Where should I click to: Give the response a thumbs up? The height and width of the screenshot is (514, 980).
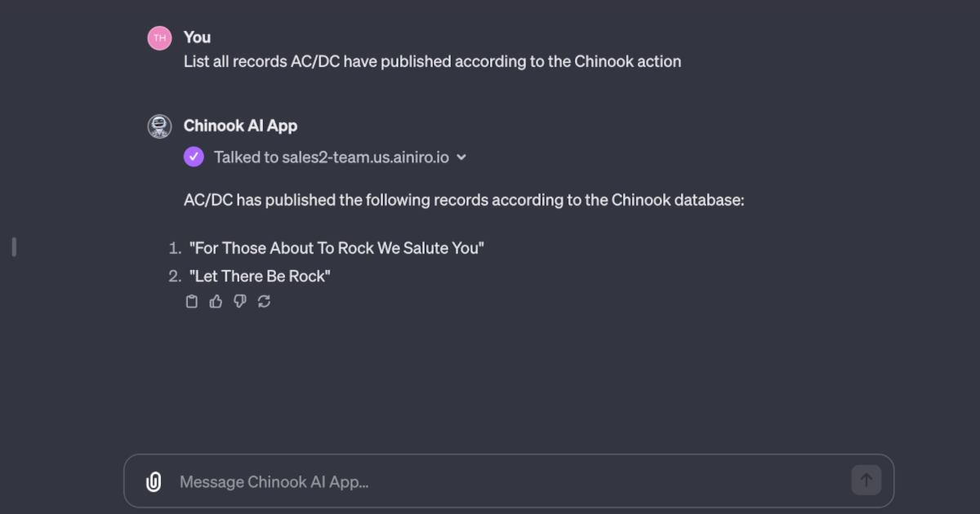tap(216, 302)
